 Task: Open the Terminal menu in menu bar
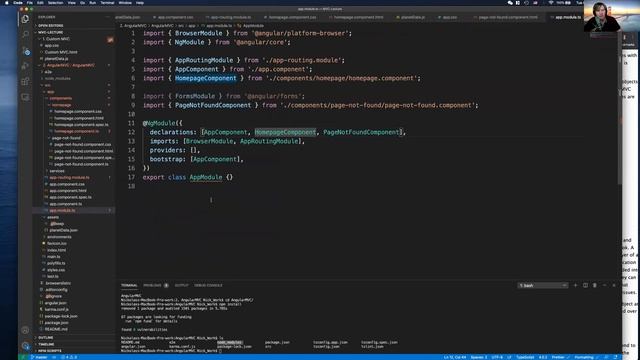coord(107,2)
